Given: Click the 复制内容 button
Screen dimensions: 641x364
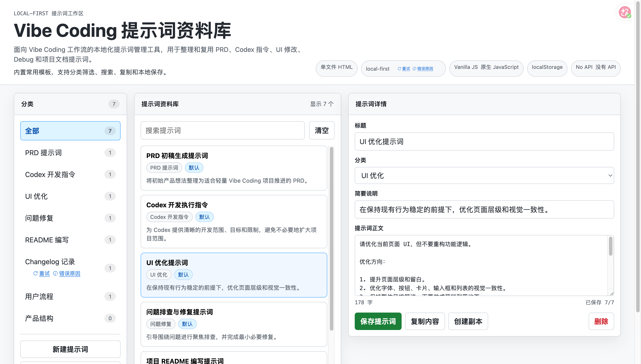Looking at the screenshot, I should (x=425, y=321).
